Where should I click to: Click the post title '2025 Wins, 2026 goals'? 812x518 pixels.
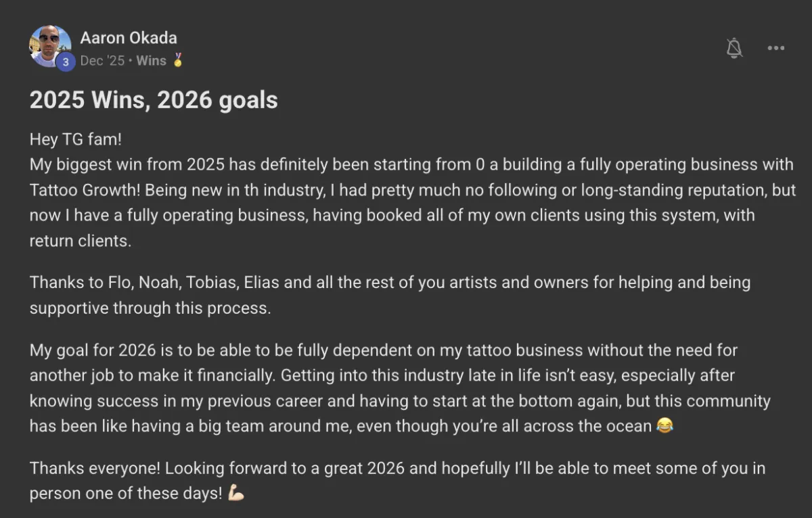coord(154,100)
